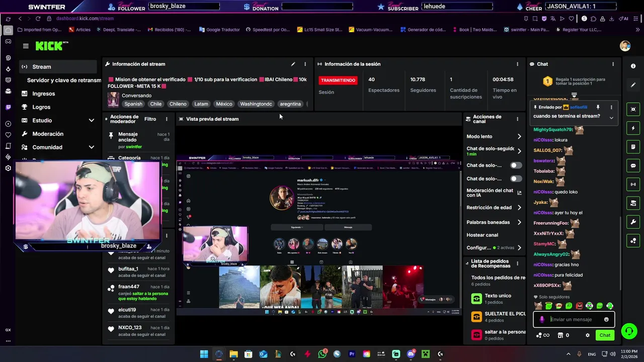Click the swintfer link under Mensaje anclado

[134, 147]
